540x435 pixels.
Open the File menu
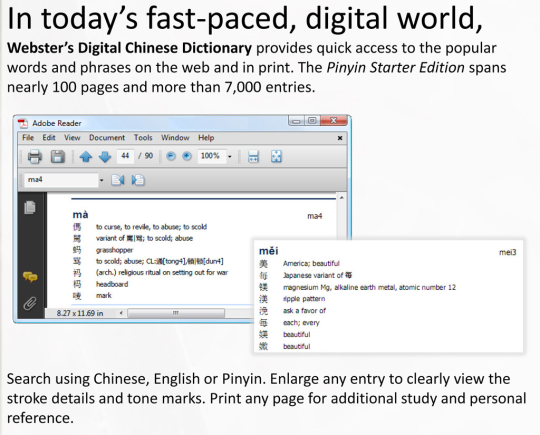tap(28, 138)
